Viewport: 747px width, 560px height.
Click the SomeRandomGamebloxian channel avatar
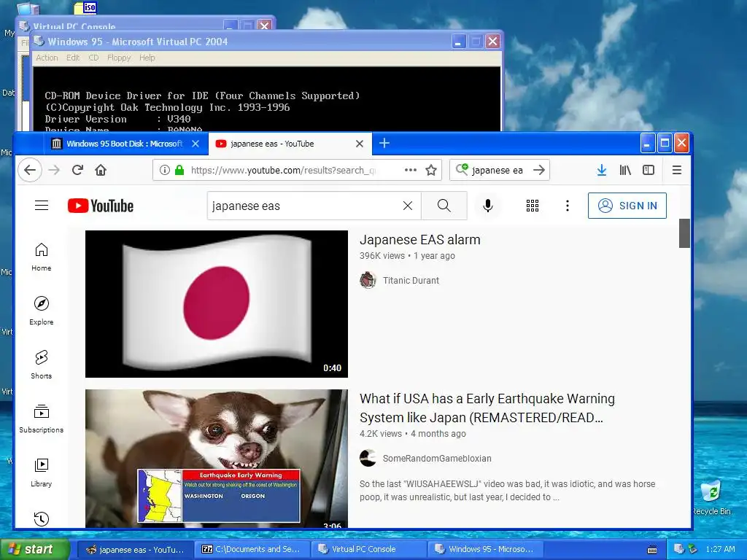coord(368,458)
